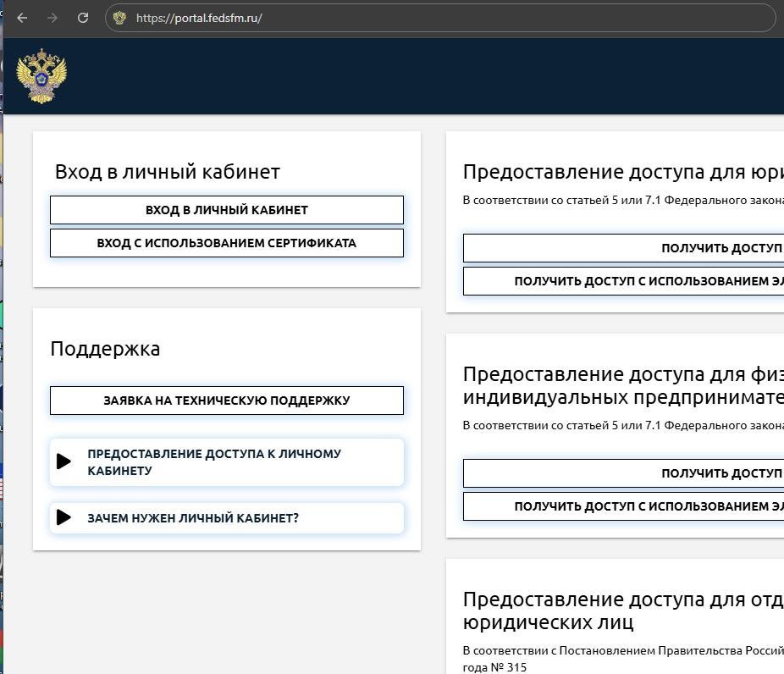Expand the 'Зачем нужен личный кабинет?' section

click(x=193, y=518)
